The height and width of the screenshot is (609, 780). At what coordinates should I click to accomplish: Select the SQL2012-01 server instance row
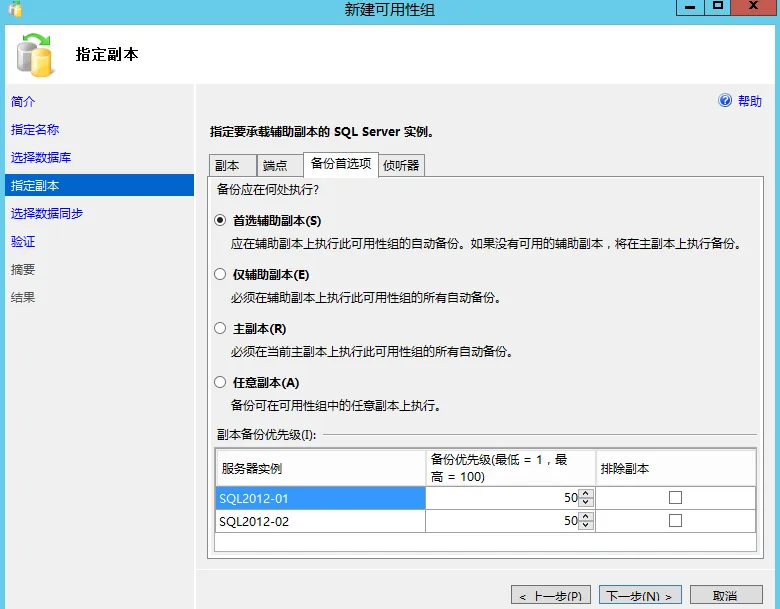[x=321, y=498]
